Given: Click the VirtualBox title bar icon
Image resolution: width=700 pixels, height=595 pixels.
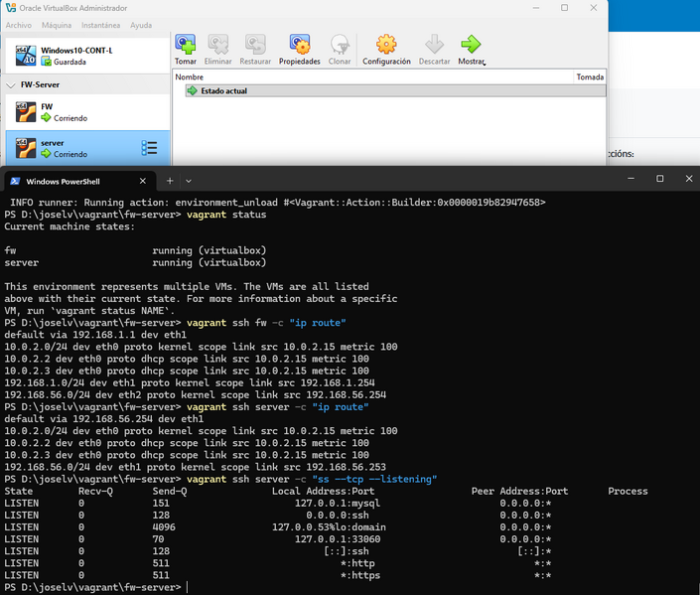Looking at the screenshot, I should click(11, 8).
